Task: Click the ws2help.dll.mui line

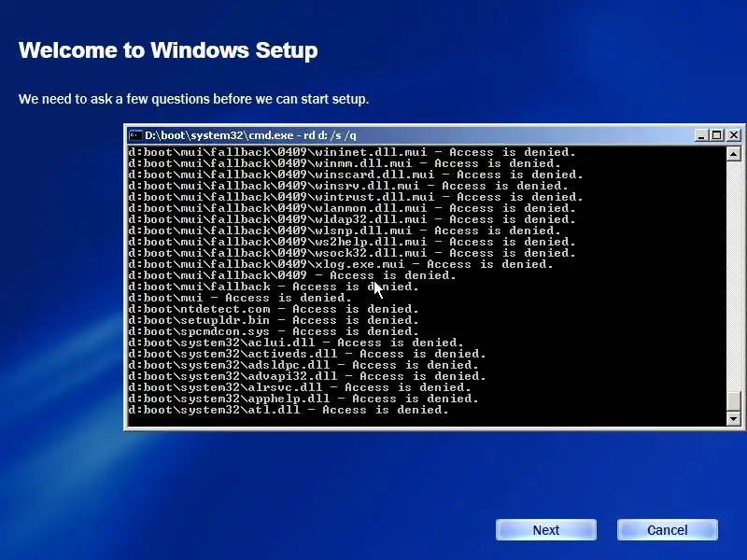Action: tap(352, 242)
